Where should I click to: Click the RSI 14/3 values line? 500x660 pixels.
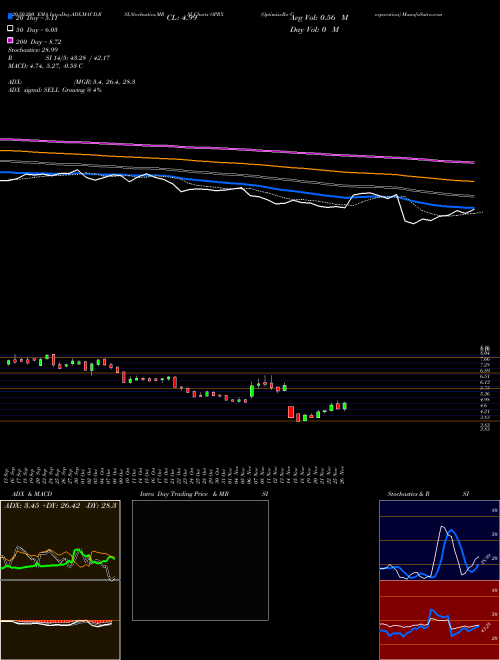pyautogui.click(x=59, y=58)
